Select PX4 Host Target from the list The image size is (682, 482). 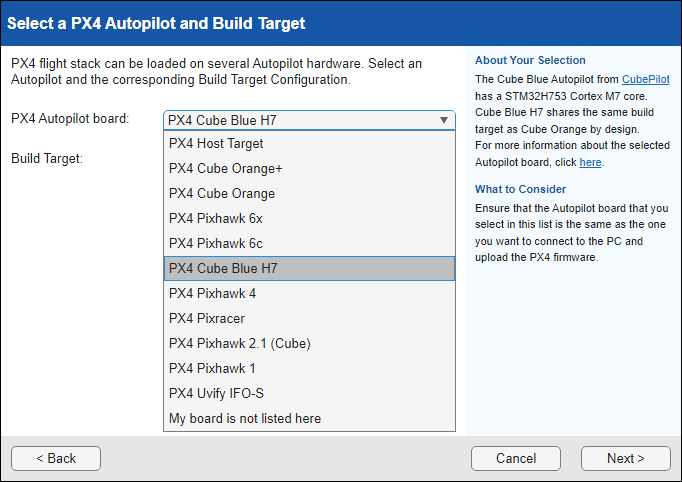(x=216, y=143)
